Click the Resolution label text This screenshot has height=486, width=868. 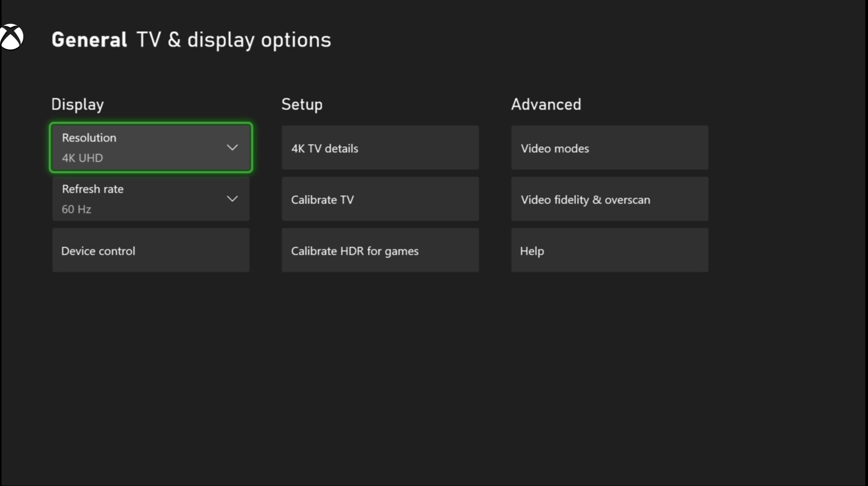click(89, 138)
